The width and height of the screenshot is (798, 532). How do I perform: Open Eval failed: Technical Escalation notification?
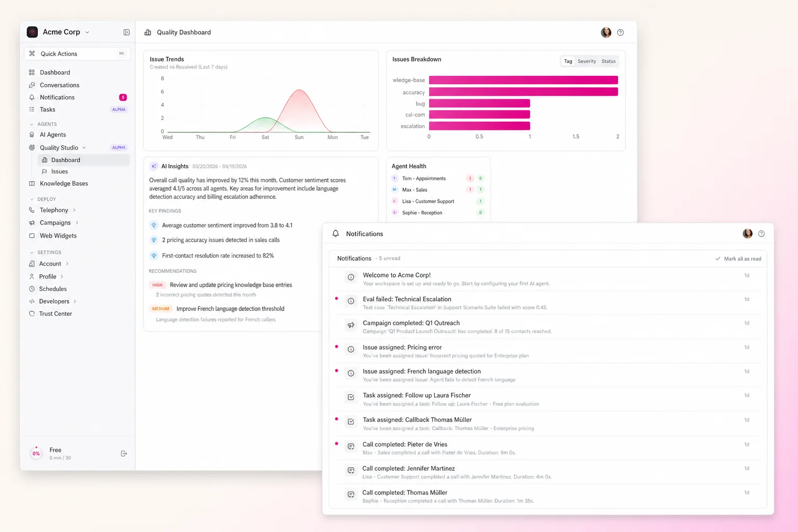pyautogui.click(x=548, y=303)
